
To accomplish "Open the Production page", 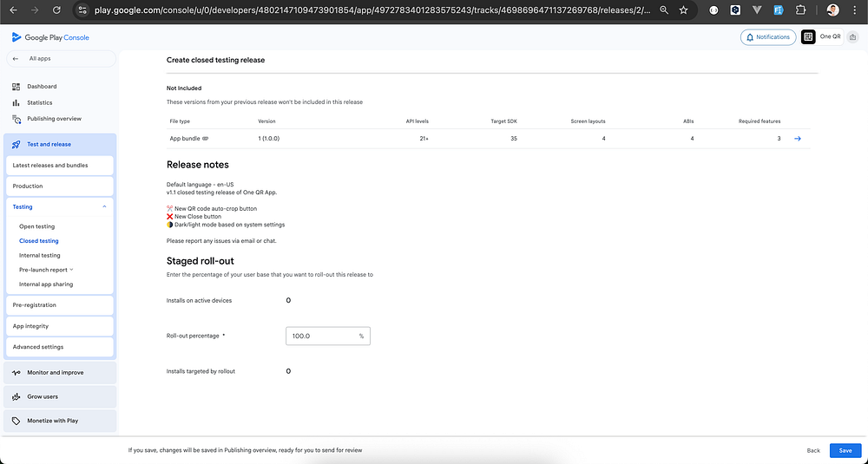I will pos(60,186).
